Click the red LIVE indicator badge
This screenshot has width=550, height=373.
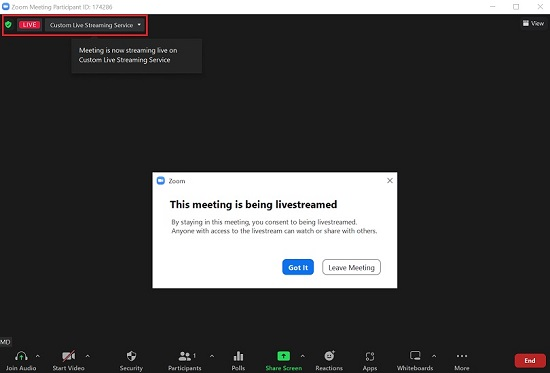(x=29, y=25)
